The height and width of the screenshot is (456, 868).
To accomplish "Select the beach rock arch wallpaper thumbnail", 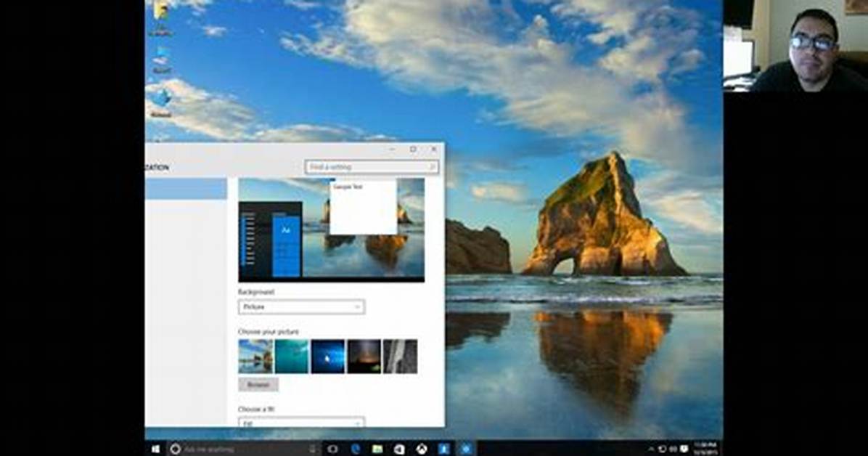I will point(255,357).
